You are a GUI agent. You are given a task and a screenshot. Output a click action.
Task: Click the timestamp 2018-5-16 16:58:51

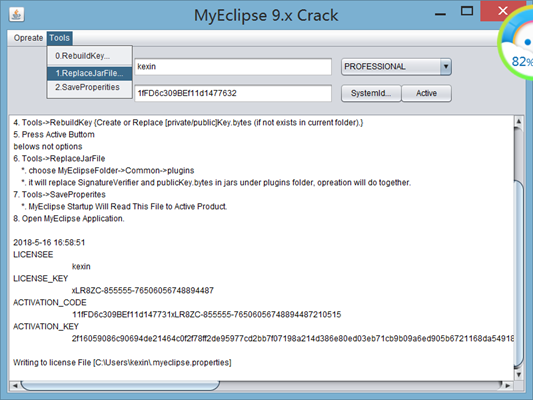49,243
